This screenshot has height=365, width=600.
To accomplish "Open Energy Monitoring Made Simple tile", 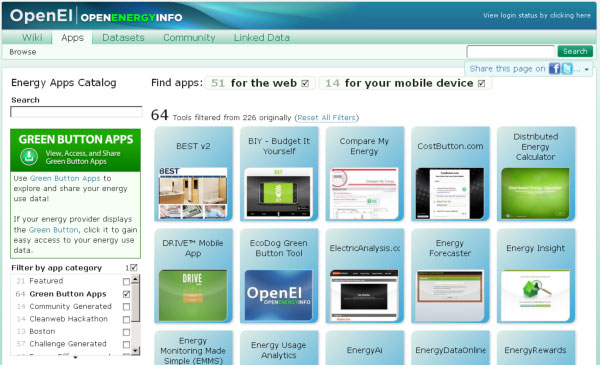I will (x=193, y=348).
